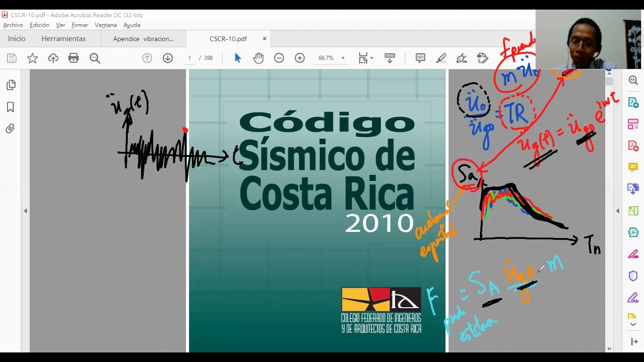Click the vertical scrollbar thumb
This screenshot has width=644, height=362.
click(609, 82)
